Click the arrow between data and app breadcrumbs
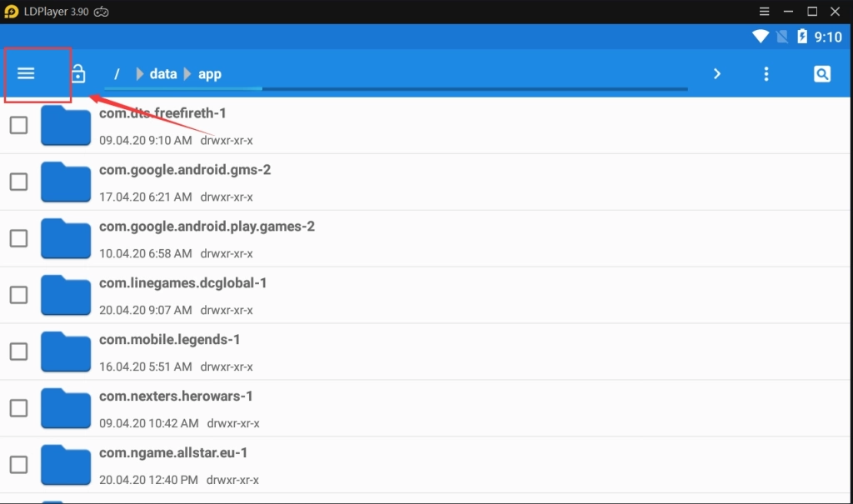This screenshot has height=504, width=853. [x=187, y=73]
